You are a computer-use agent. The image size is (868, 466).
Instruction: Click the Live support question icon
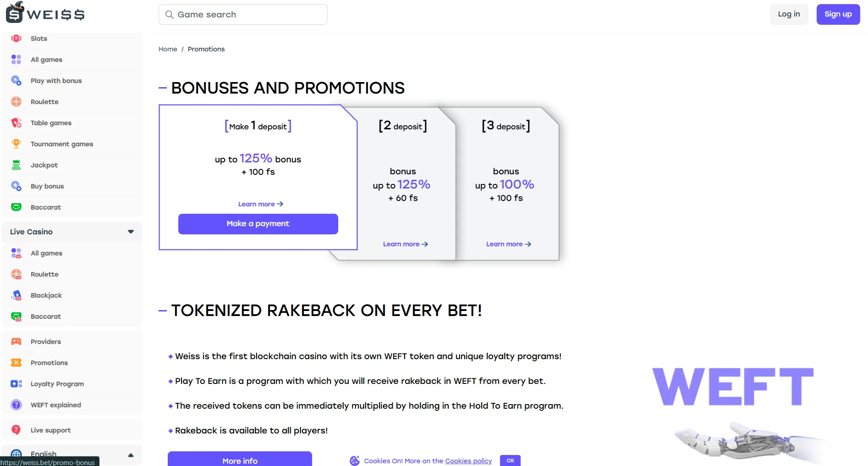(x=16, y=430)
